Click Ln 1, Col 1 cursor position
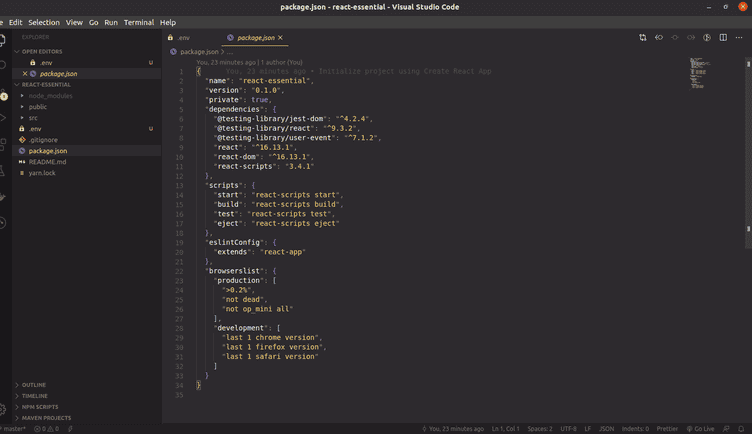752x434 pixels. (x=505, y=429)
